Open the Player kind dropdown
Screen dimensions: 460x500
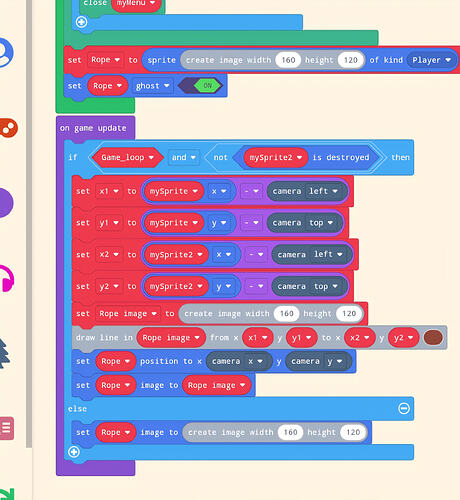[431, 60]
